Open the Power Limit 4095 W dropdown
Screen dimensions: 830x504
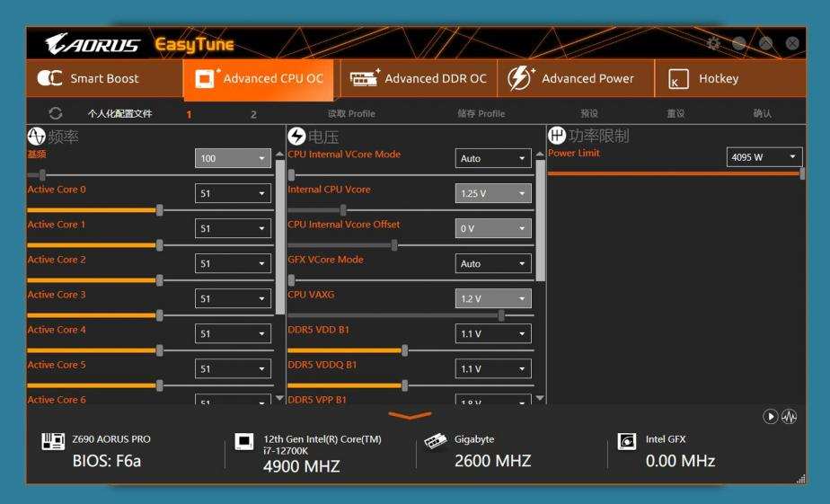coord(764,157)
